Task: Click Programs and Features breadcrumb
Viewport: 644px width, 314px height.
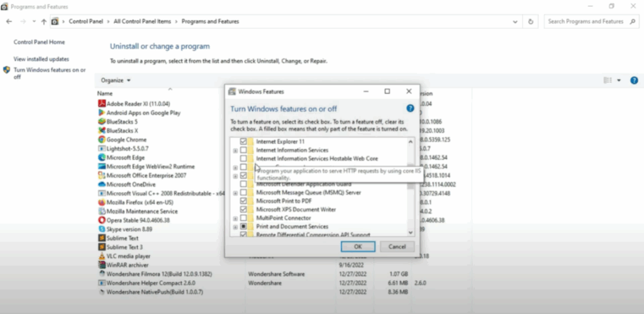Action: point(210,21)
